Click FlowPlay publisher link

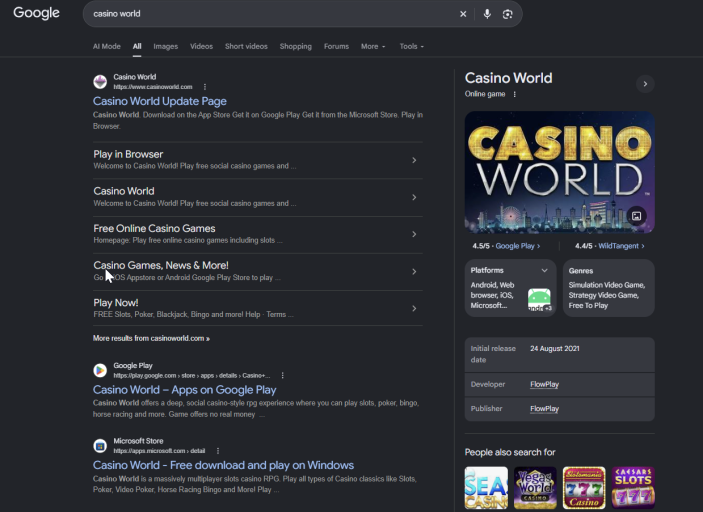click(544, 408)
